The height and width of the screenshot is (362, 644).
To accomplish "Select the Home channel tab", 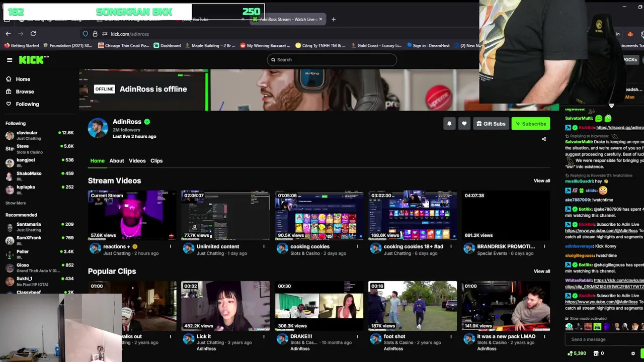I will pyautogui.click(x=98, y=161).
